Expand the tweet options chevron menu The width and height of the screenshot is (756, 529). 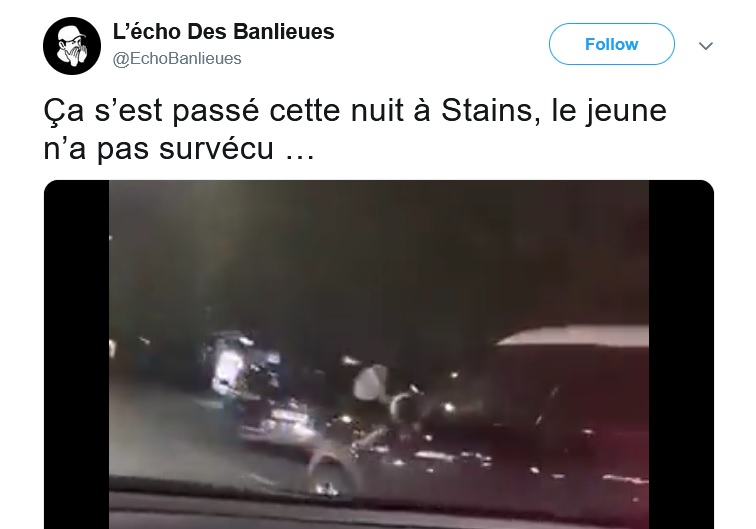(x=705, y=46)
